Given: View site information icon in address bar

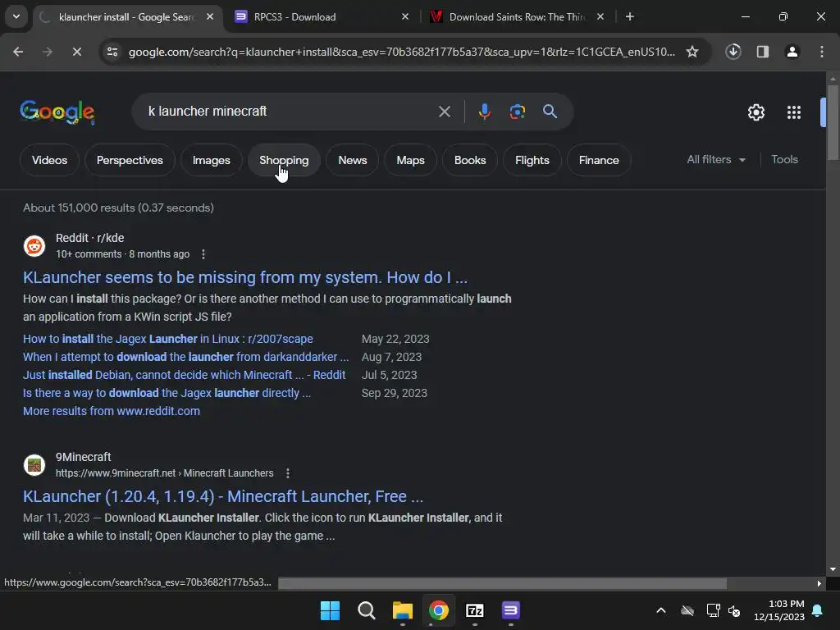Looking at the screenshot, I should (x=112, y=52).
